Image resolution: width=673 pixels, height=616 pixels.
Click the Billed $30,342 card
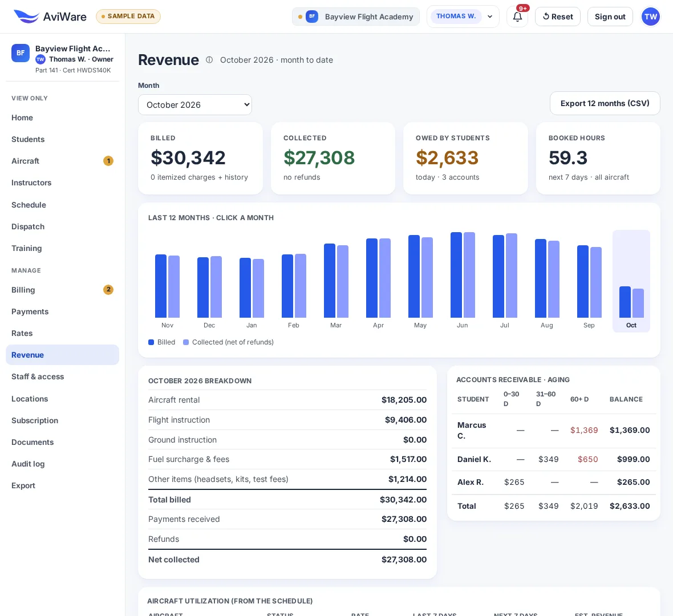click(200, 159)
